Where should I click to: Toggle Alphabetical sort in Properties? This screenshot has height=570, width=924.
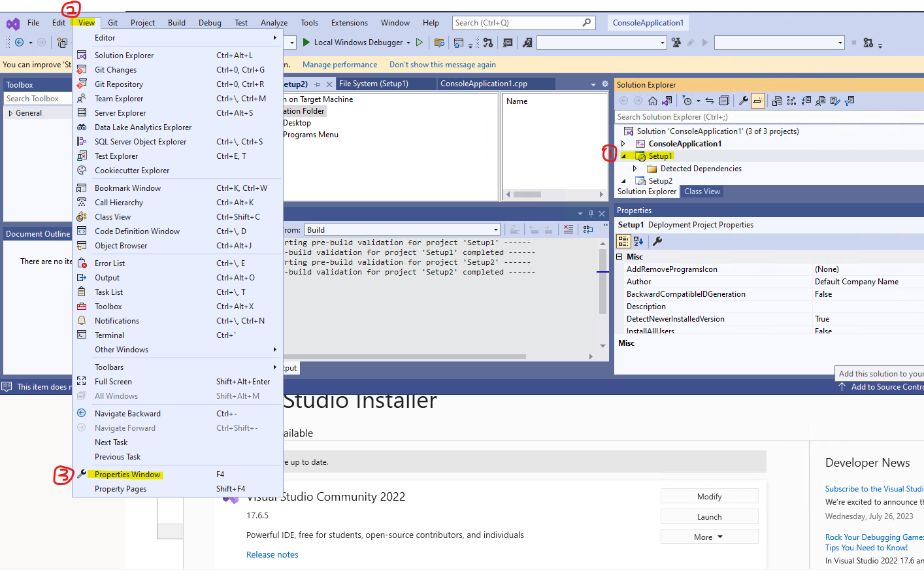coord(638,241)
